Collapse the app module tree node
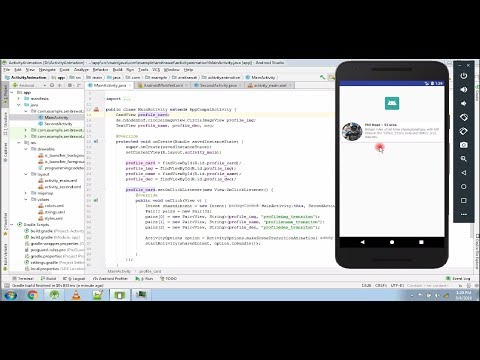The width and height of the screenshot is (480, 360). point(12,92)
